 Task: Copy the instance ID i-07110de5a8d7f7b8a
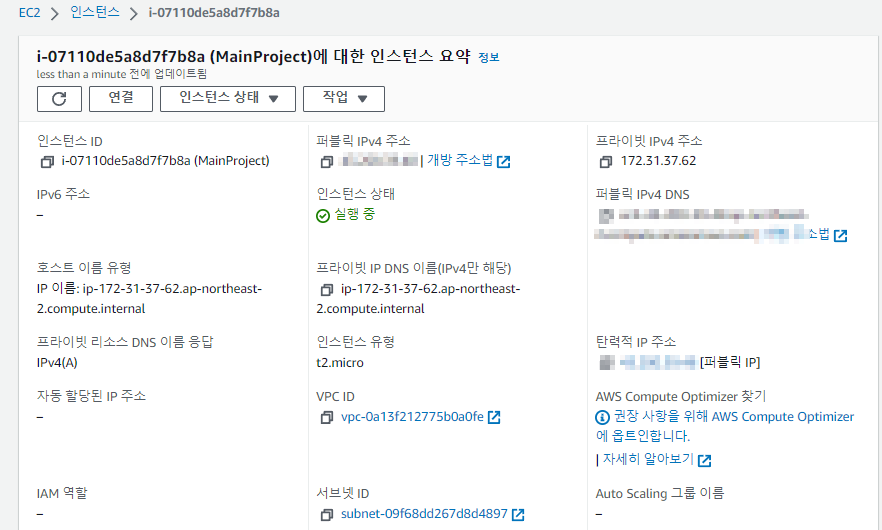click(x=47, y=162)
